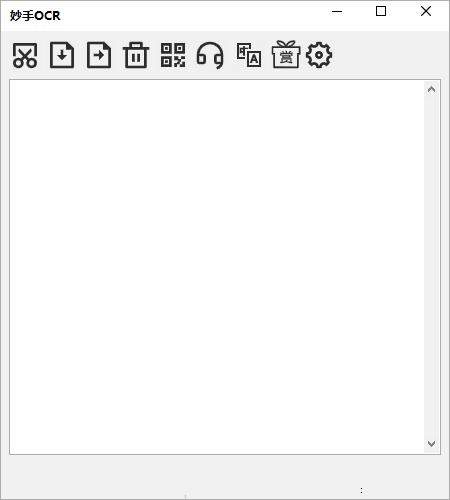Viewport: 450px width, 500px height.
Task: Click the 妙手OCR title text
Action: pyautogui.click(x=35, y=16)
